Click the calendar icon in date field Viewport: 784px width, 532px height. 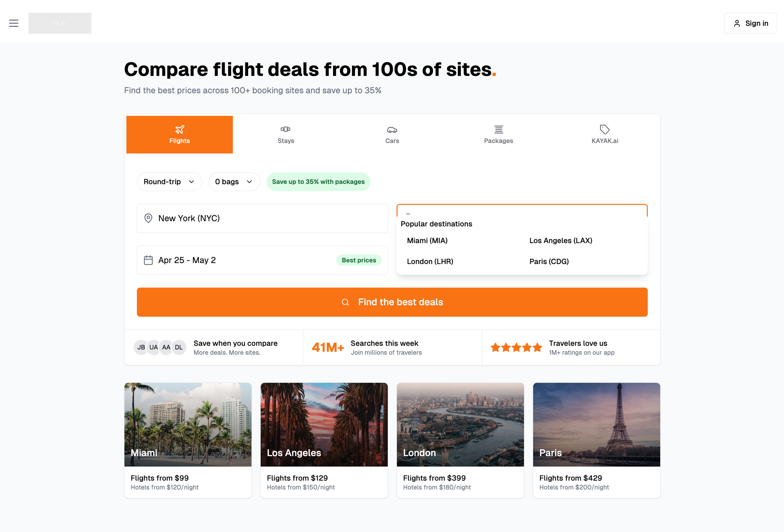[148, 260]
